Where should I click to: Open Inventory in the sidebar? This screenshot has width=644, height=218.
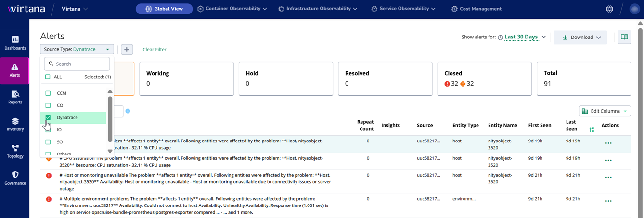[15, 125]
